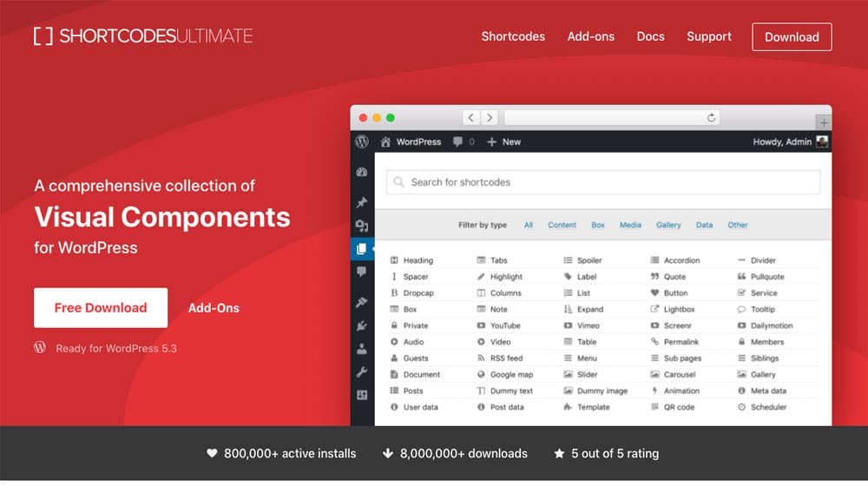The height and width of the screenshot is (486, 868).
Task: Select the Table shortcode
Action: (x=580, y=342)
